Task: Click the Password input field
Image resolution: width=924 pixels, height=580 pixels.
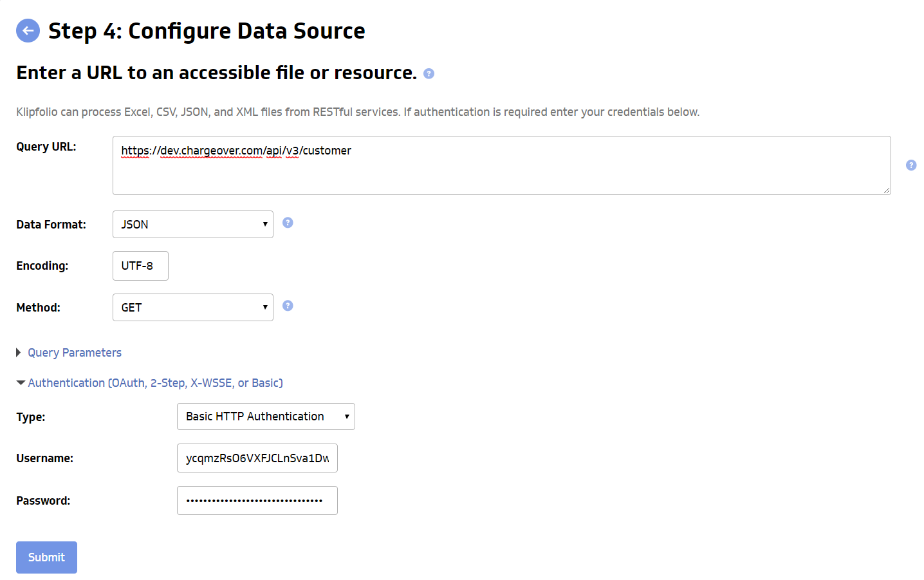Action: [257, 500]
